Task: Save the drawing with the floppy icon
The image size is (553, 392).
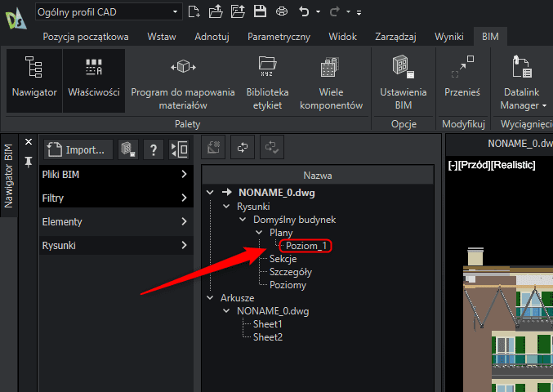Action: coord(260,11)
